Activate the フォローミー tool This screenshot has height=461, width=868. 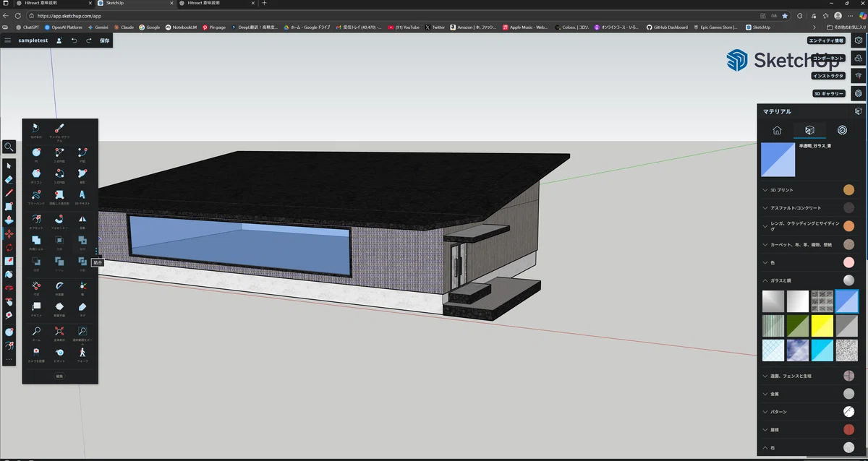[59, 220]
